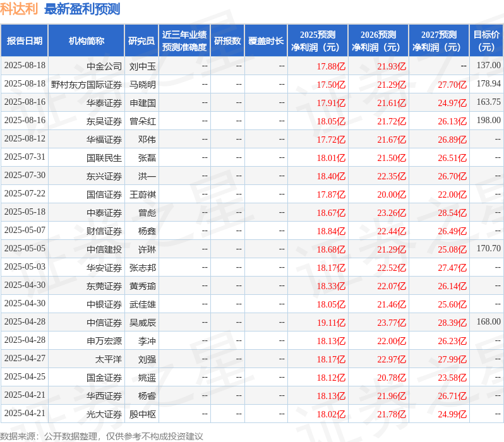Click the date 2025-05-18

25,212
